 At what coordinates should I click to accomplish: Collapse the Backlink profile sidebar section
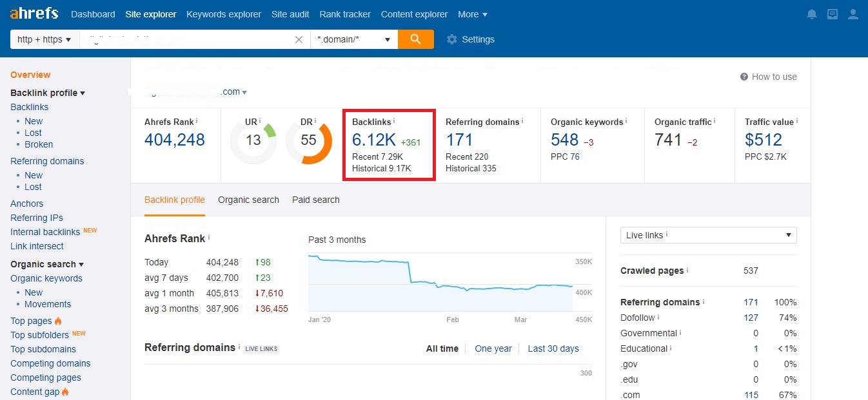tap(48, 93)
